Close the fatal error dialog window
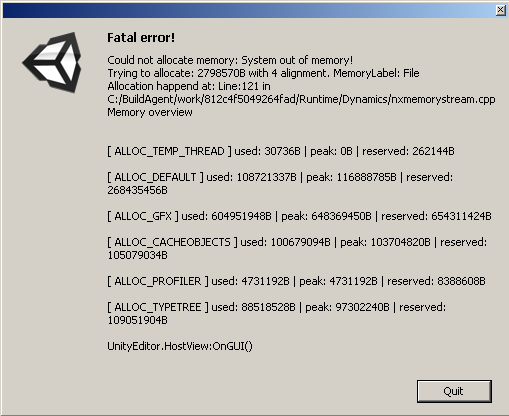The width and height of the screenshot is (509, 416). click(500, 10)
